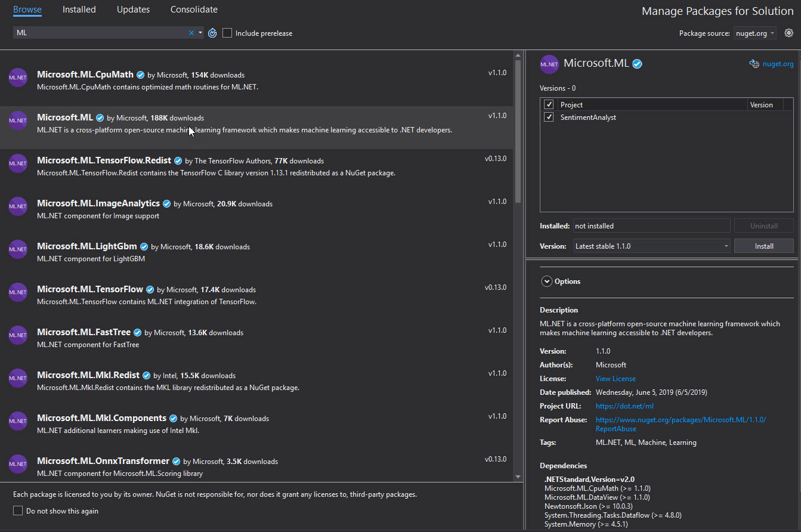Click the Install button
The image size is (801, 532).
pyautogui.click(x=764, y=246)
